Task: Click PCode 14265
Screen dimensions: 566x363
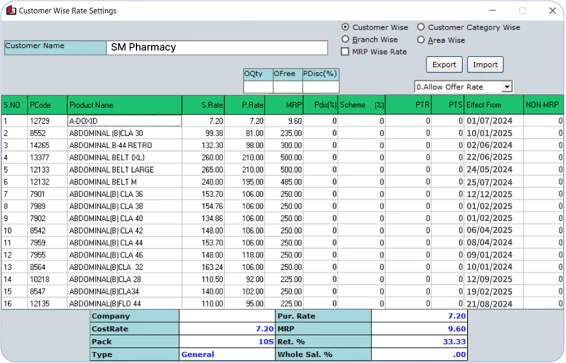Action: tap(47, 145)
